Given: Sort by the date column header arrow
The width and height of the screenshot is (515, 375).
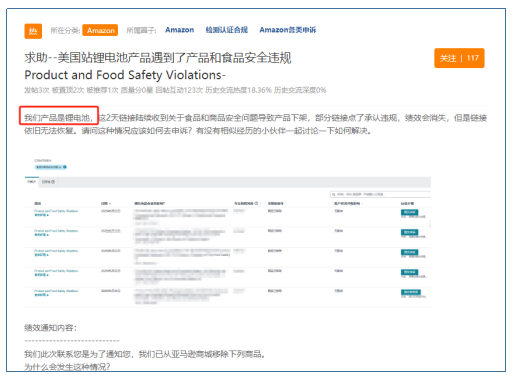Looking at the screenshot, I should (110, 203).
